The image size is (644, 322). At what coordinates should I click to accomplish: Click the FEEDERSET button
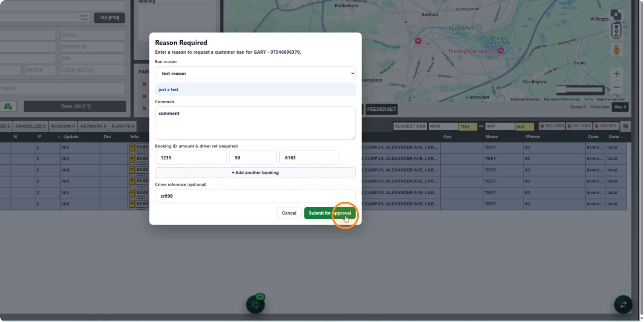pos(382,109)
